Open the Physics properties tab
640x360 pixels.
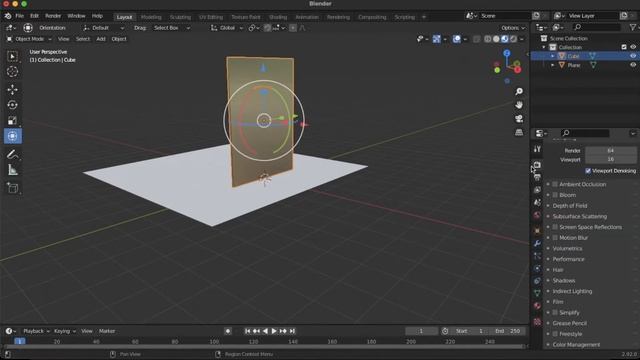click(x=537, y=269)
